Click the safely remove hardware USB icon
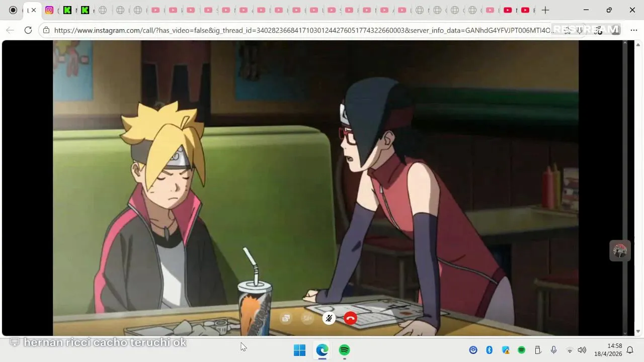This screenshot has width=644, height=362. click(537, 350)
